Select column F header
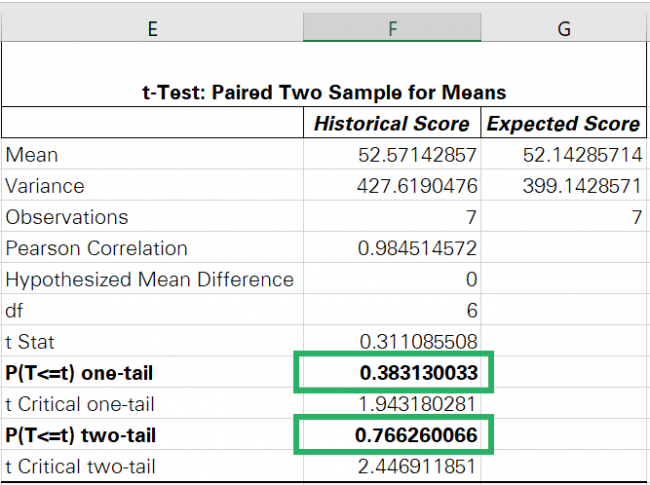The image size is (650, 485). 392,29
